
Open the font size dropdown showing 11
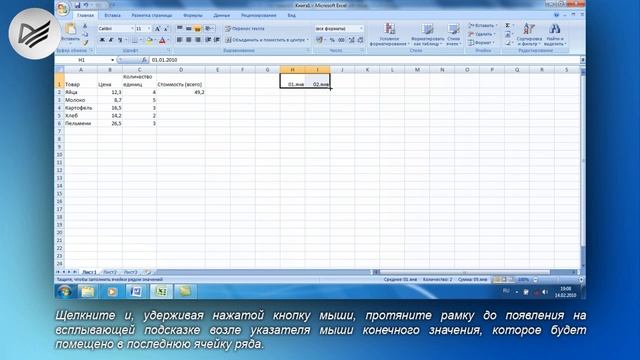pyautogui.click(x=149, y=29)
